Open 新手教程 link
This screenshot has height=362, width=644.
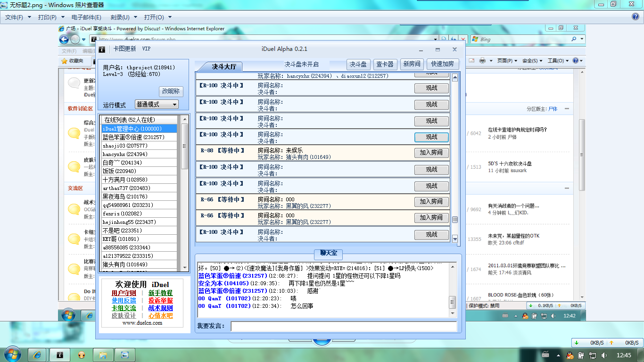[x=160, y=293]
